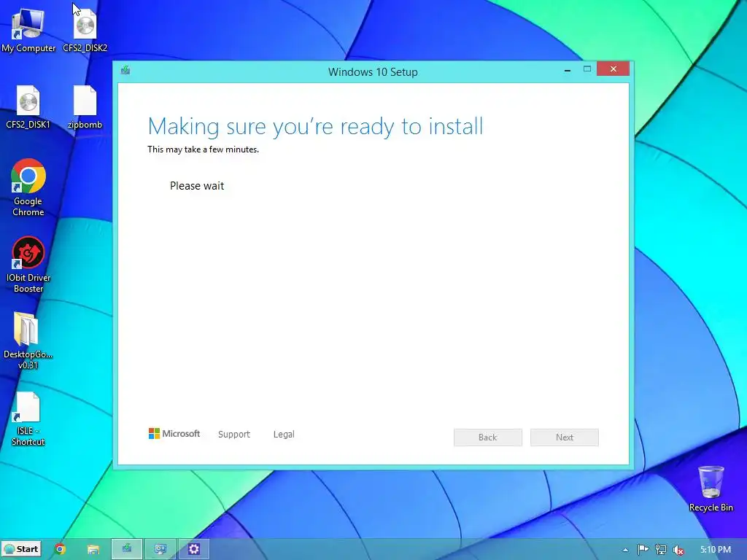Click the Next button
747x560 pixels.
[x=565, y=437]
